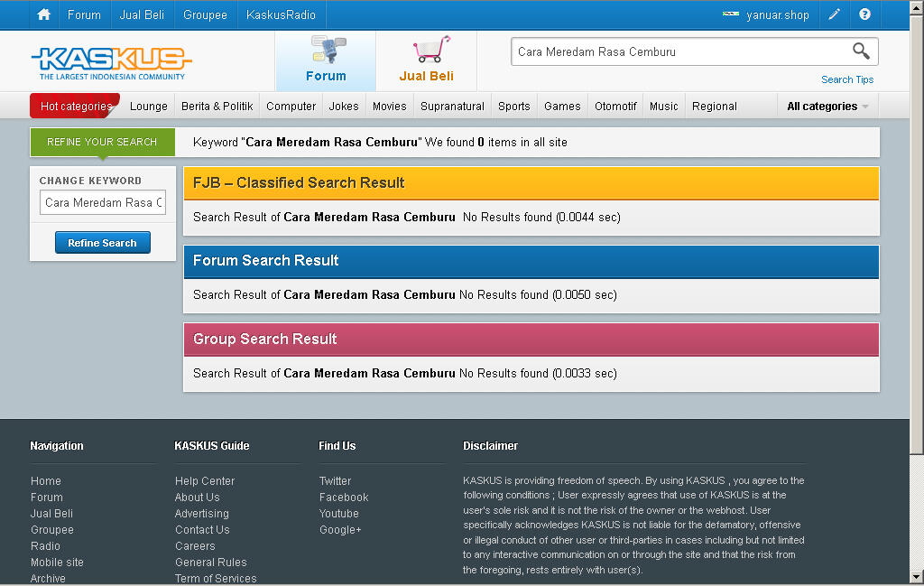Click the magnifier search icon
The height and width of the screenshot is (586, 924).
[x=861, y=51]
